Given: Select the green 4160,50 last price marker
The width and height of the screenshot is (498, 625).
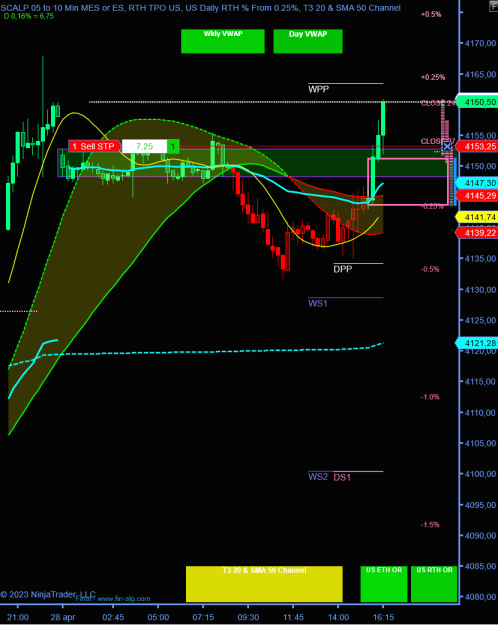Looking at the screenshot, I should pyautogui.click(x=477, y=102).
